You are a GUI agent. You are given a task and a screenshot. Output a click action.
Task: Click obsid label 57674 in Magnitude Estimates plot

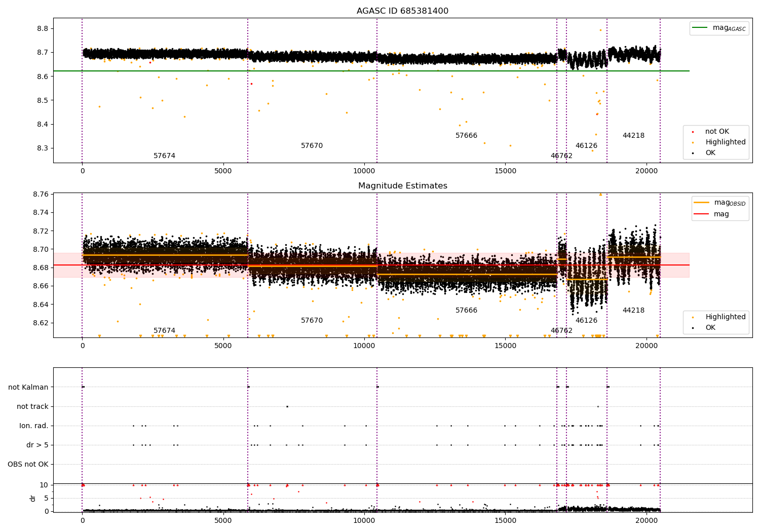164,331
